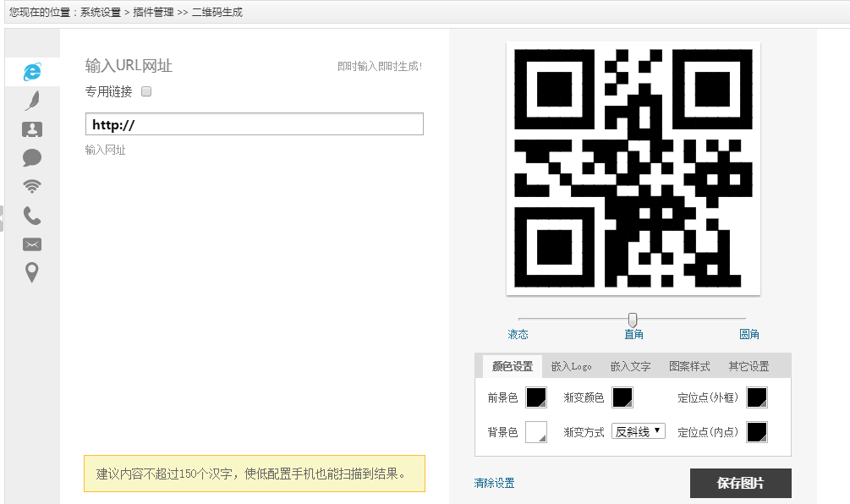The width and height of the screenshot is (850, 504).
Task: Select the text (feather pen) QR type icon
Action: [32, 101]
